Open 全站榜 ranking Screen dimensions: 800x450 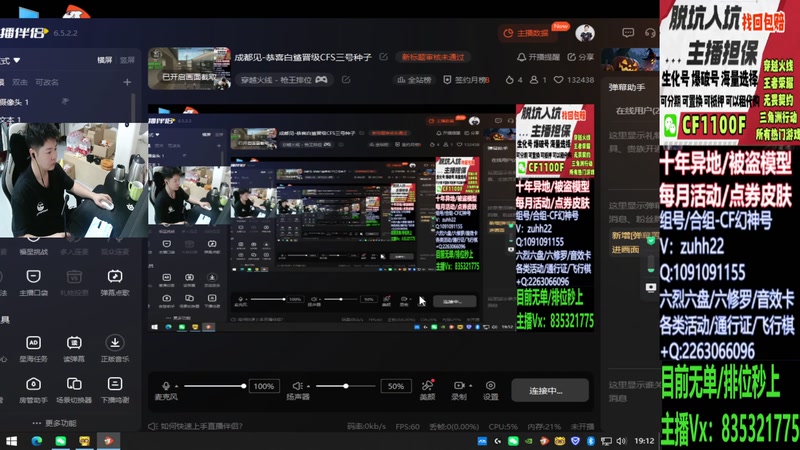[414, 80]
